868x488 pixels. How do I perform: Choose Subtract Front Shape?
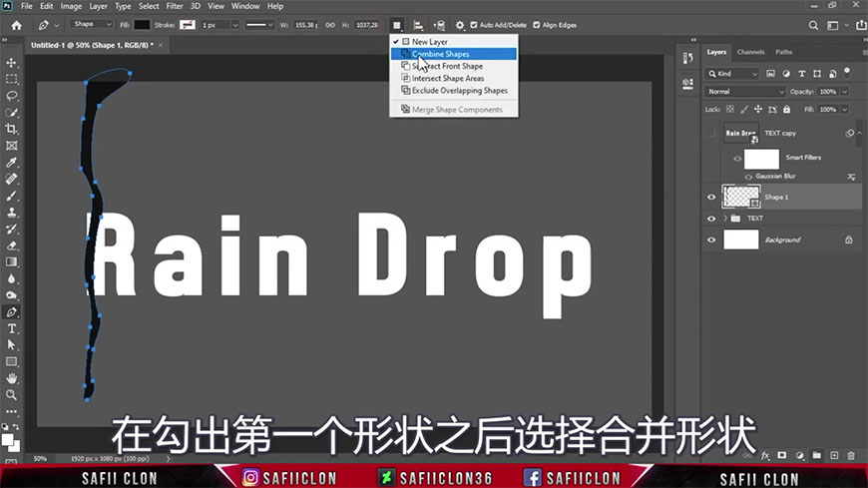[453, 66]
